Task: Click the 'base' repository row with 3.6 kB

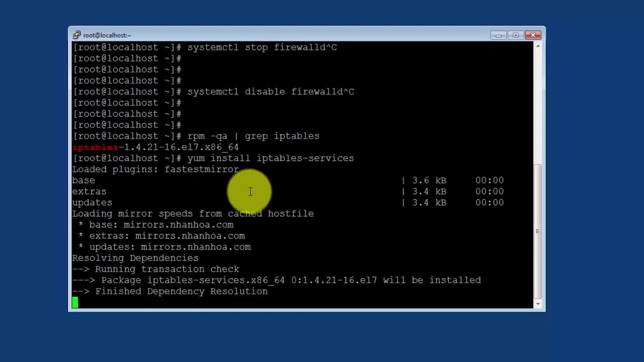Action: [x=288, y=180]
